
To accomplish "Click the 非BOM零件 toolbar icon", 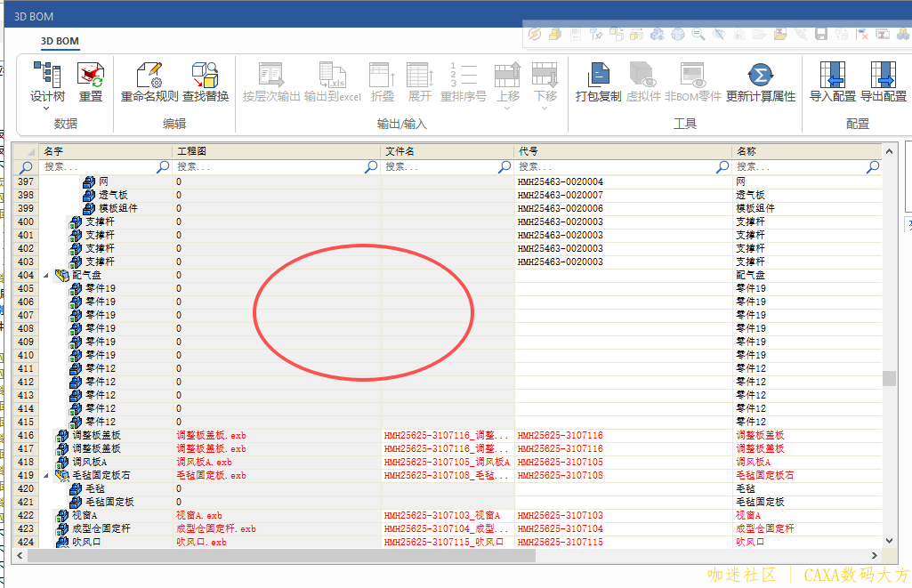I will tap(692, 75).
